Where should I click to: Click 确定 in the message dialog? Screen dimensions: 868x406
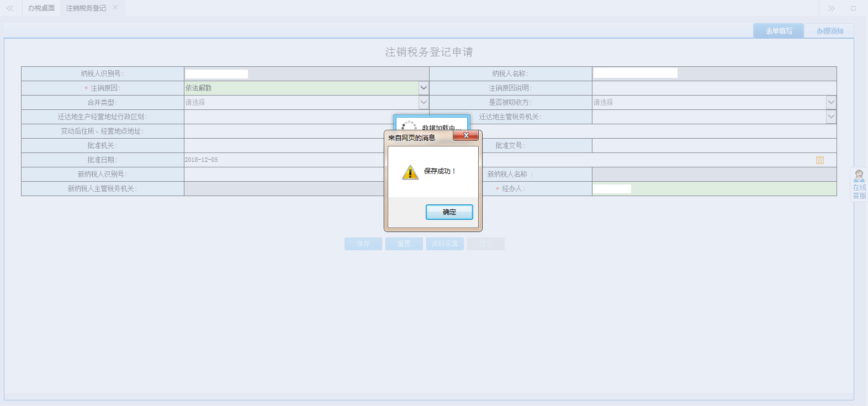pos(449,212)
